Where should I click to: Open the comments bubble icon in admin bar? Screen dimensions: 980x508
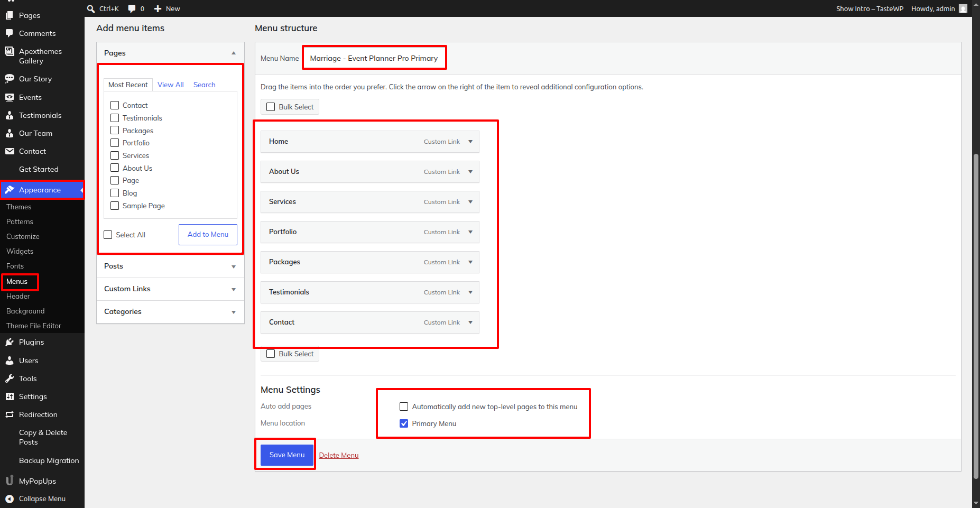pos(132,8)
